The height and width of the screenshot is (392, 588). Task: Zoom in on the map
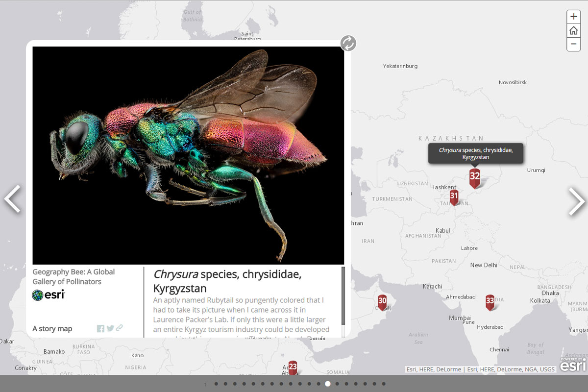[574, 16]
